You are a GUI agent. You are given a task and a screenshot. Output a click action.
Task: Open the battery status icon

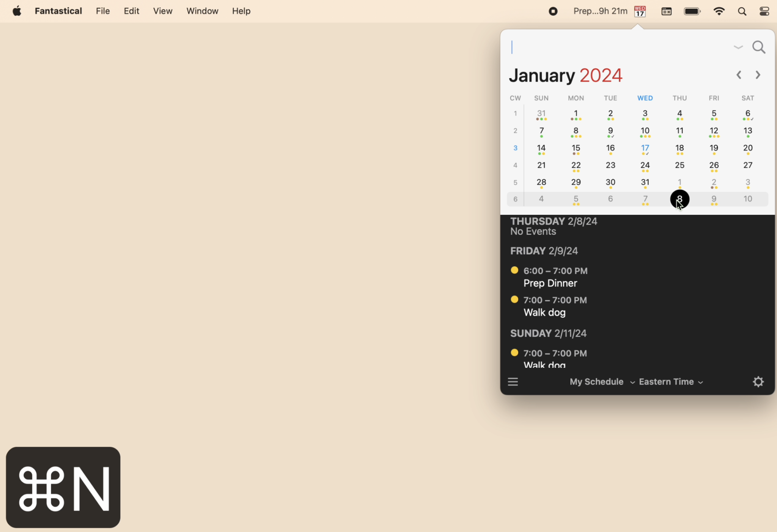[692, 11]
